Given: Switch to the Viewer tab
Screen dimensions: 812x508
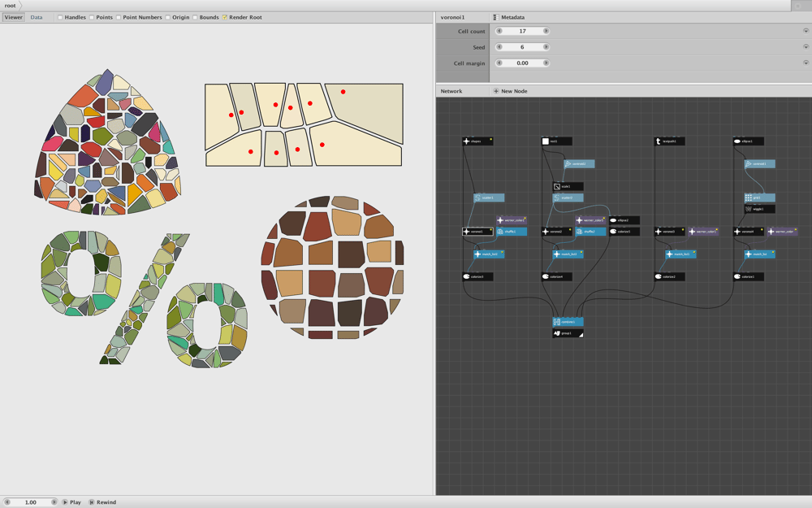Looking at the screenshot, I should pyautogui.click(x=14, y=17).
